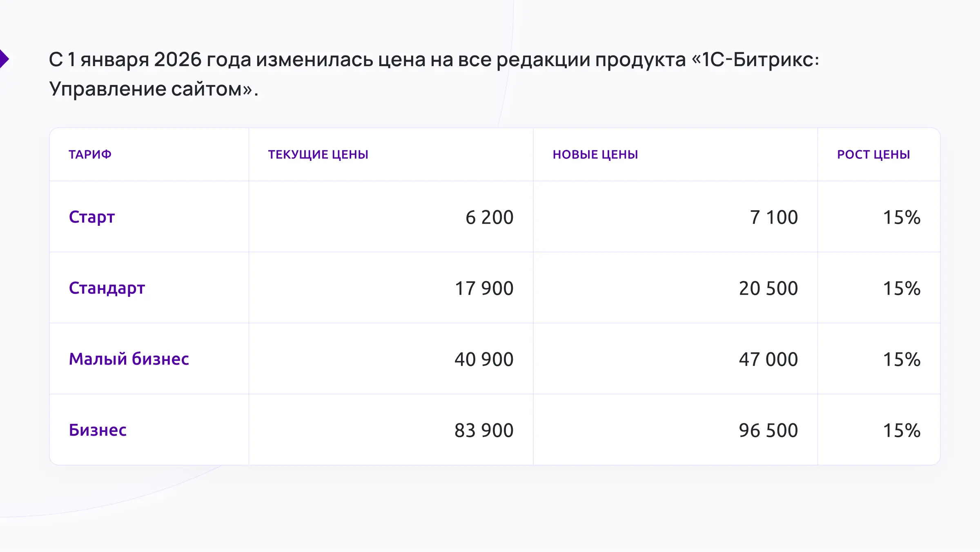Select the ТЕКУЩИЕ ЦЕНЫ column header
This screenshot has height=552, width=980.
click(318, 155)
